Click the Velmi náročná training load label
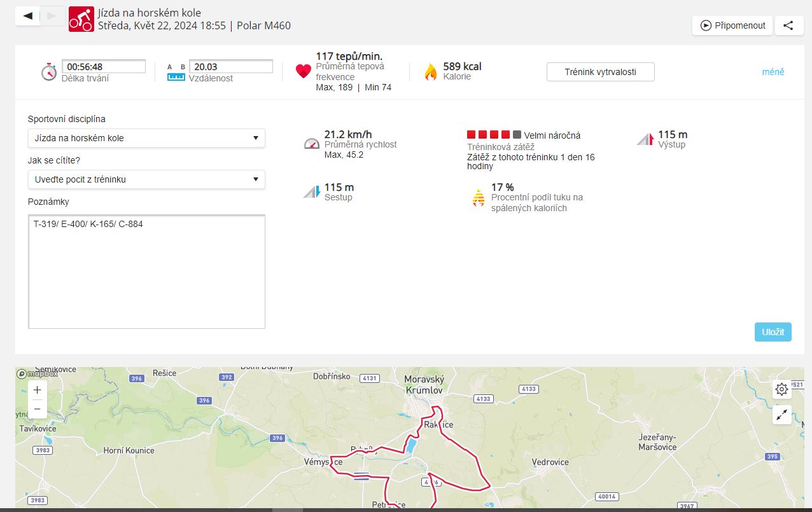This screenshot has width=812, height=512. coord(552,135)
